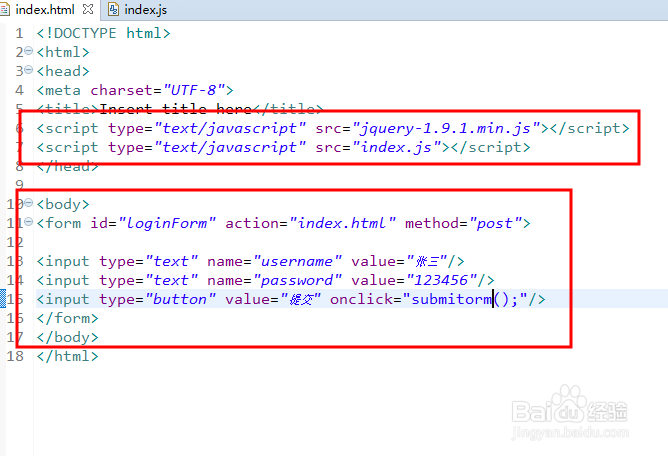Click the opening <head> tag text
668x456 pixels.
[63, 71]
